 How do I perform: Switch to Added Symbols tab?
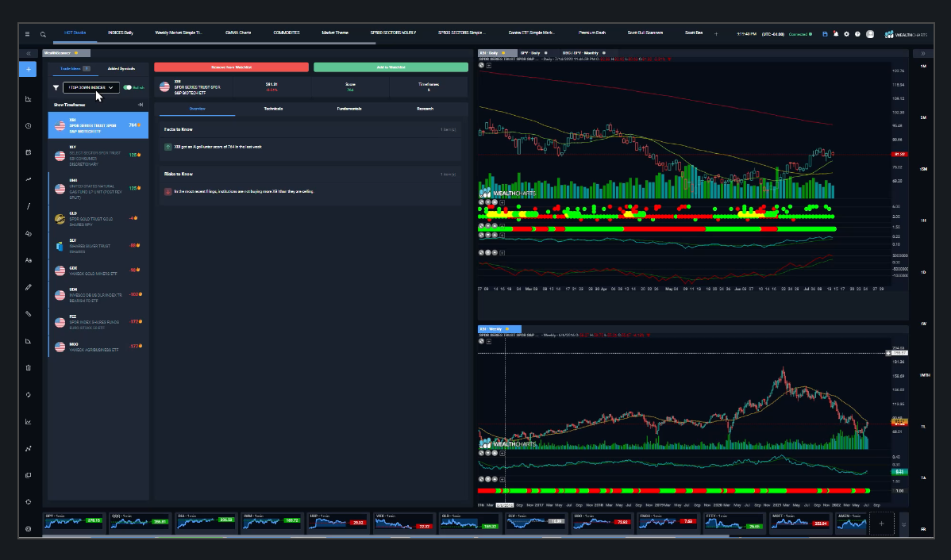(x=121, y=68)
